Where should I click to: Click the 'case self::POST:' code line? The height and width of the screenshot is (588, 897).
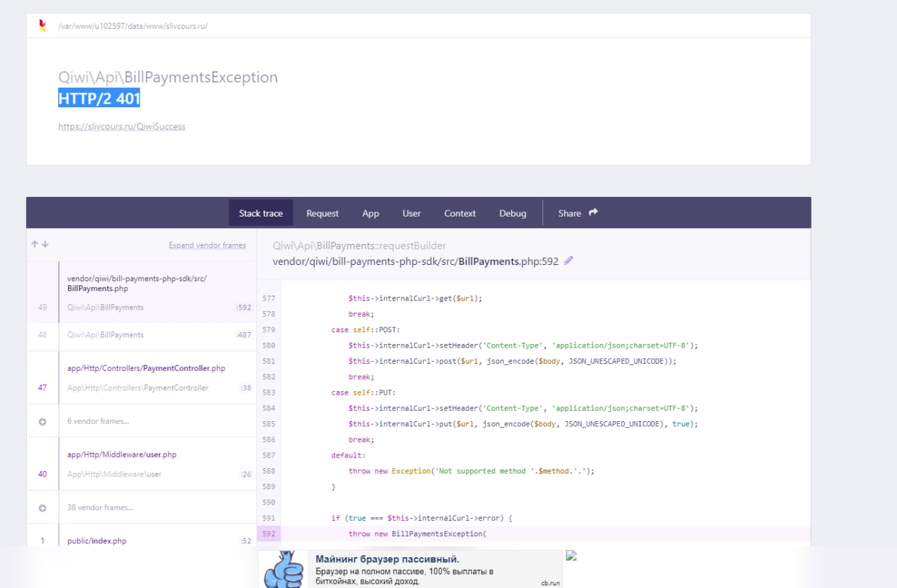[366, 329]
